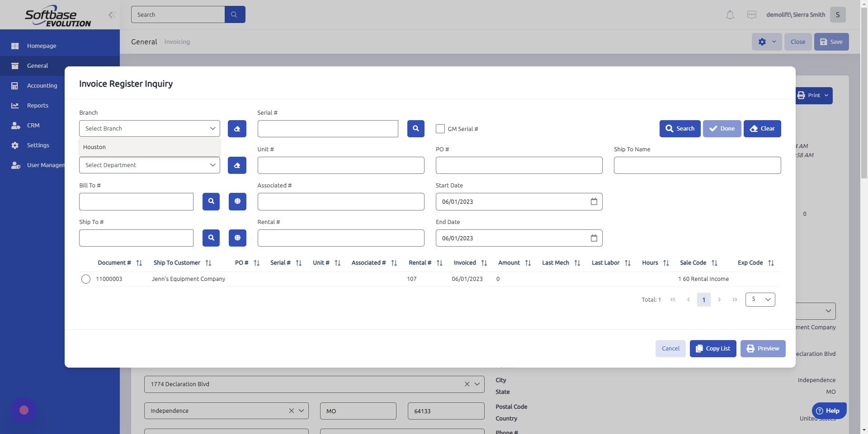Collapse the sidebar with double chevron

(x=112, y=15)
